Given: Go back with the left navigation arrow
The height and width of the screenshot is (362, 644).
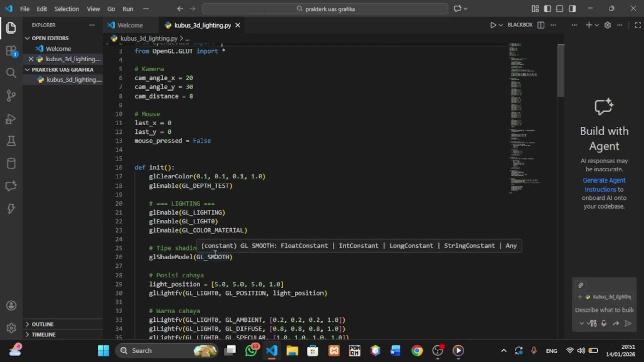Looking at the screenshot, I should point(180,9).
